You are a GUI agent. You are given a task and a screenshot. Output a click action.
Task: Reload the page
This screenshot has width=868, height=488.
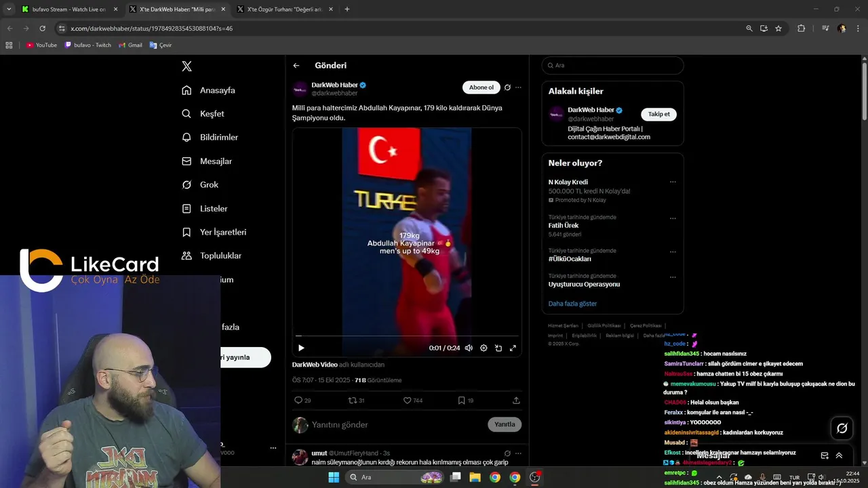pos(42,28)
